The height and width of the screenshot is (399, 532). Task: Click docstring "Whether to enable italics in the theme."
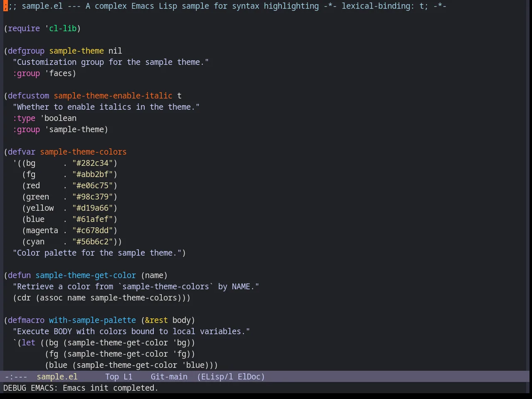[x=106, y=107]
